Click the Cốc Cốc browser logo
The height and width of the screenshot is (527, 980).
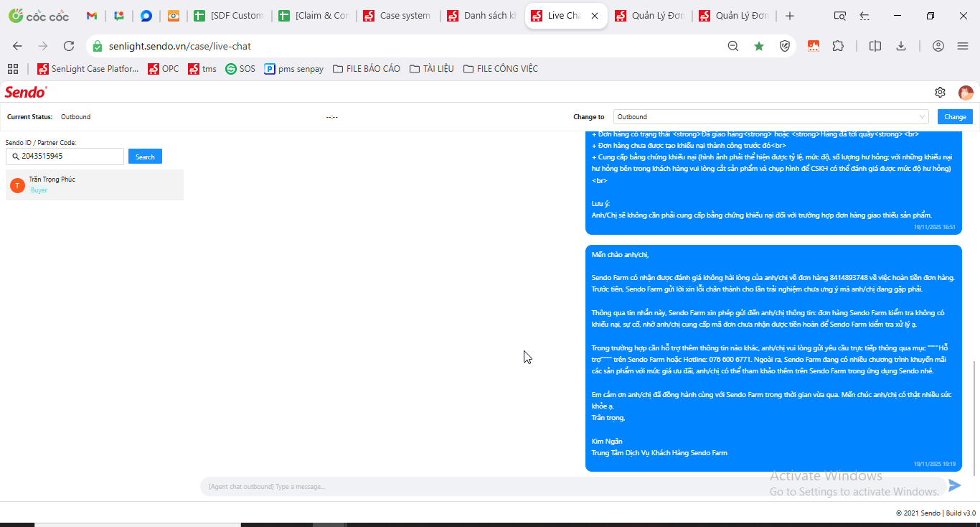(39, 16)
